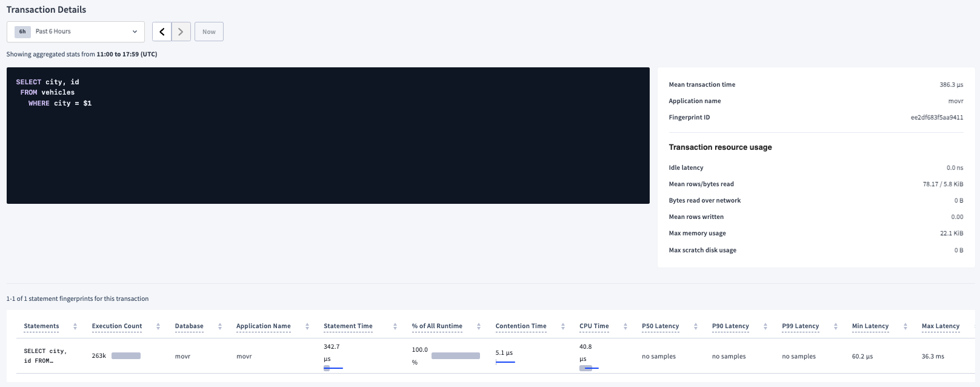
Task: Click the Database column sort arrows icon
Action: (x=220, y=326)
